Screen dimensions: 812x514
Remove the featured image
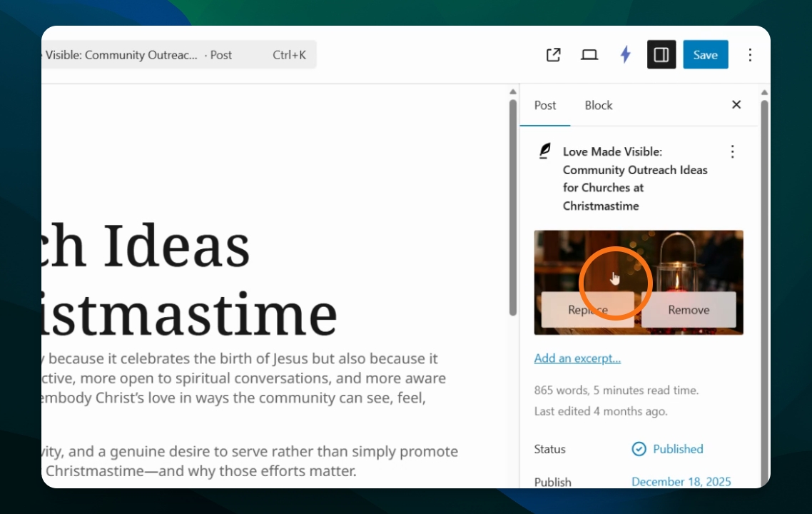coord(689,309)
